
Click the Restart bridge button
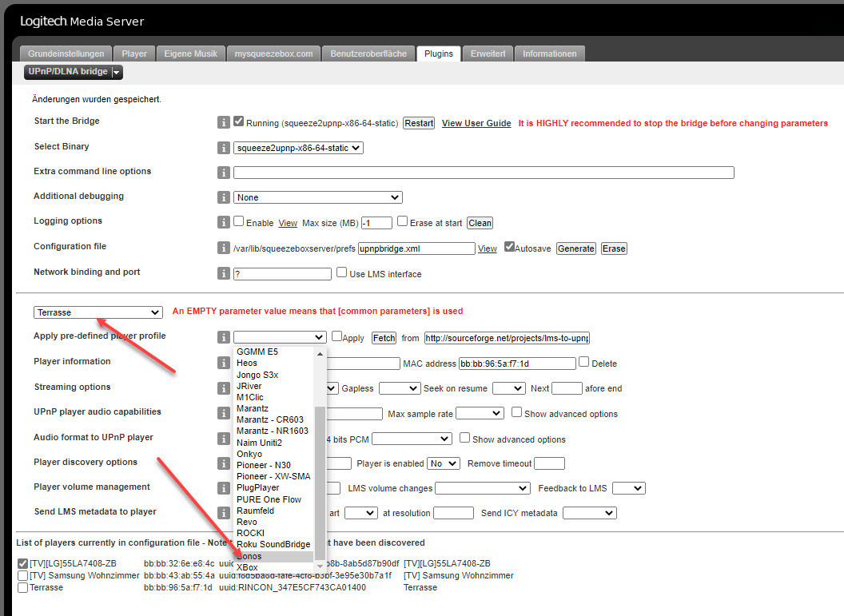pyautogui.click(x=419, y=123)
